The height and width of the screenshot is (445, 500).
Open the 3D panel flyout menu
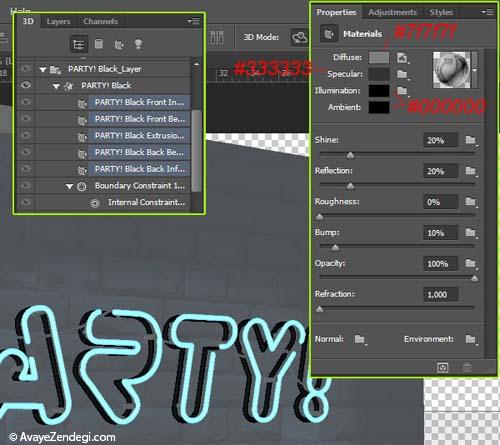click(x=193, y=21)
